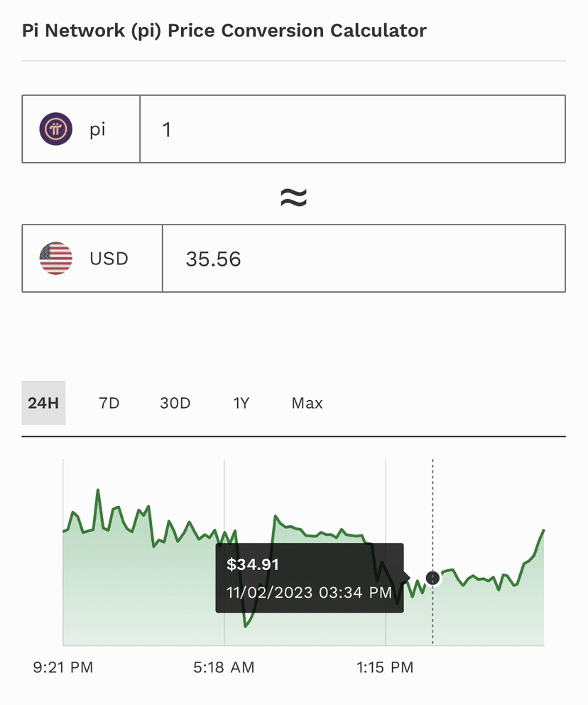Click the 9:21 PM axis label
The image size is (588, 705).
63,667
